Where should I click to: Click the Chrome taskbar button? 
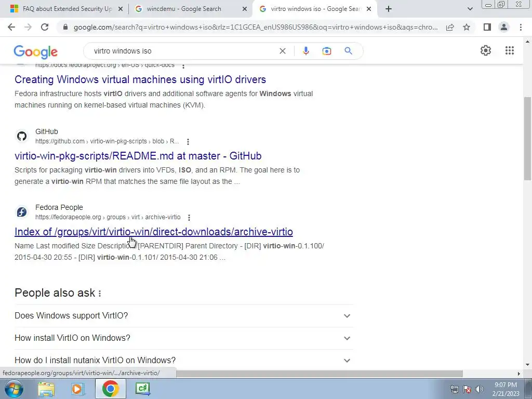(x=110, y=389)
